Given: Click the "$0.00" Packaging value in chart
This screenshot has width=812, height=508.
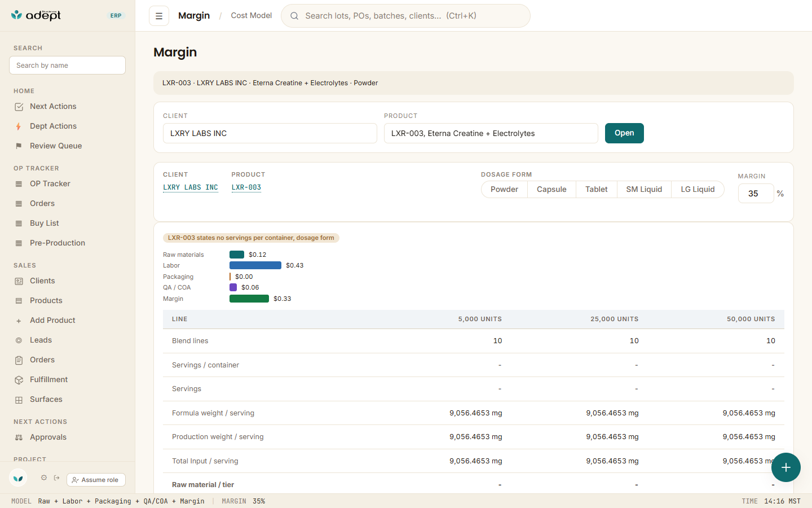Looking at the screenshot, I should click(x=244, y=277).
